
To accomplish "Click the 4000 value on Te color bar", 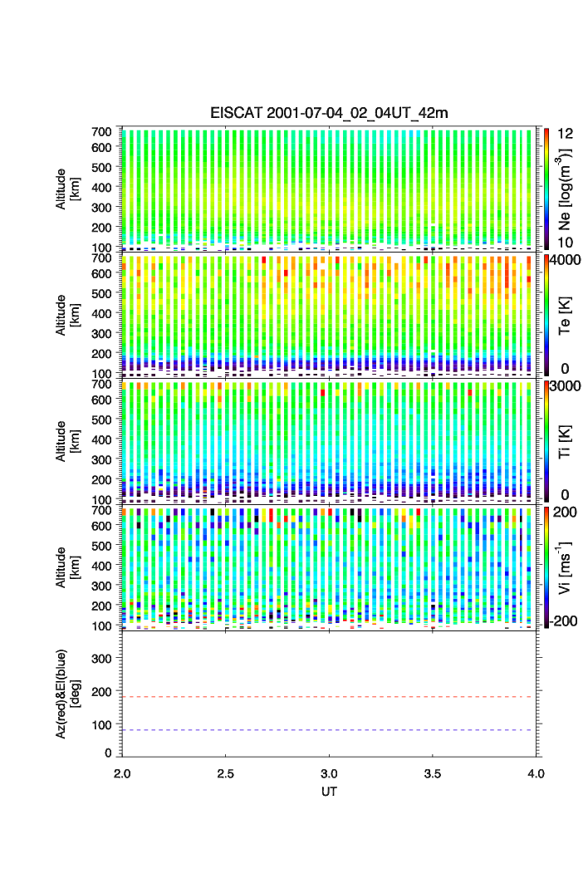I will pyautogui.click(x=565, y=260).
